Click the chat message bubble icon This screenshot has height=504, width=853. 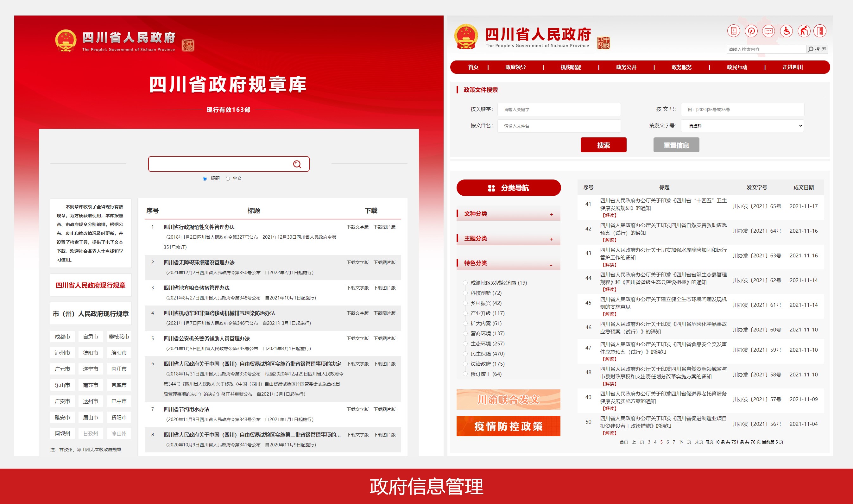click(x=768, y=31)
